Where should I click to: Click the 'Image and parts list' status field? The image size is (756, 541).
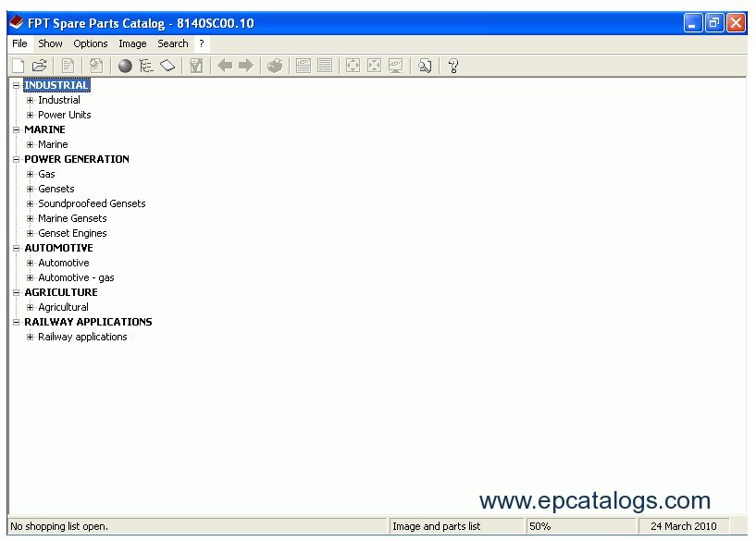point(456,526)
